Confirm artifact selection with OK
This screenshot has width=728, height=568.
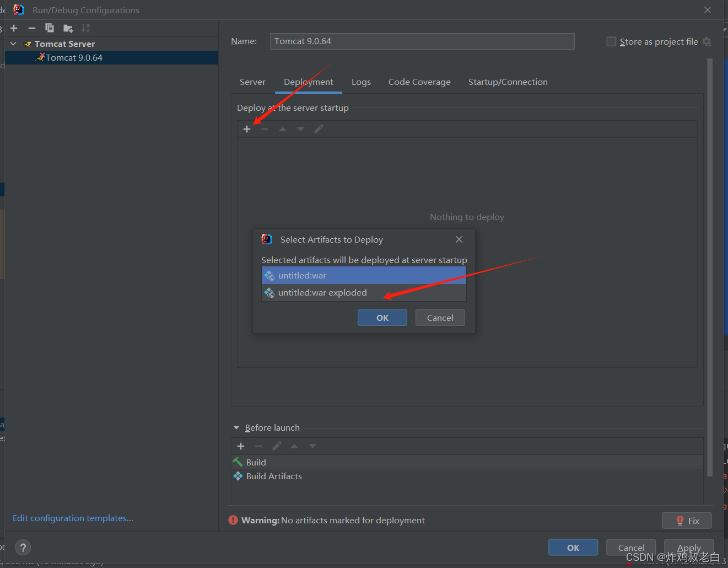(382, 318)
